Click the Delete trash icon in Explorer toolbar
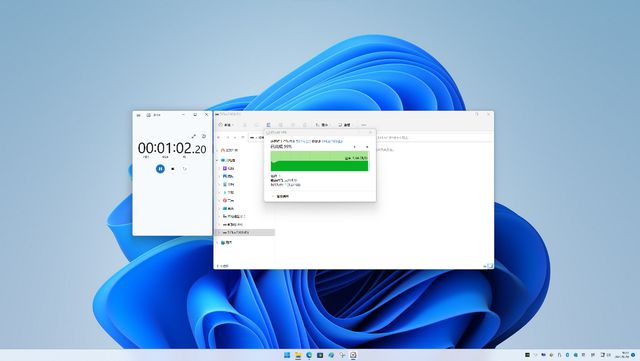 (304, 125)
